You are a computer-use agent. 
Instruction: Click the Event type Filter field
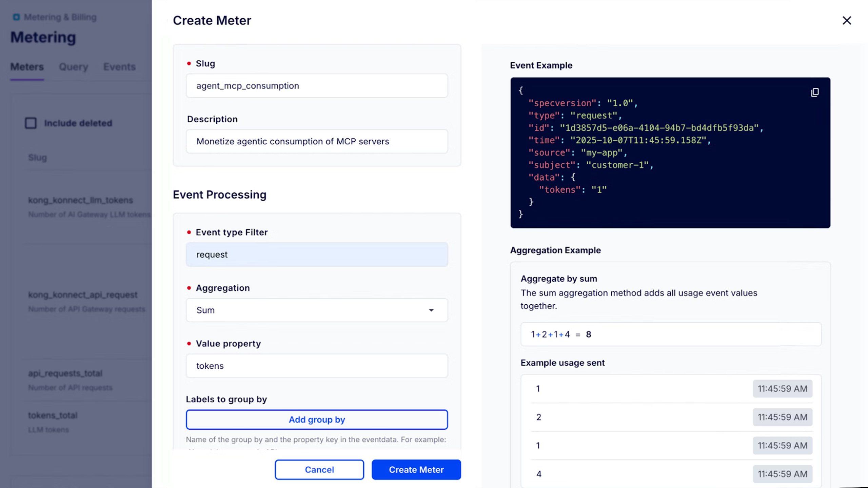[316, 255]
